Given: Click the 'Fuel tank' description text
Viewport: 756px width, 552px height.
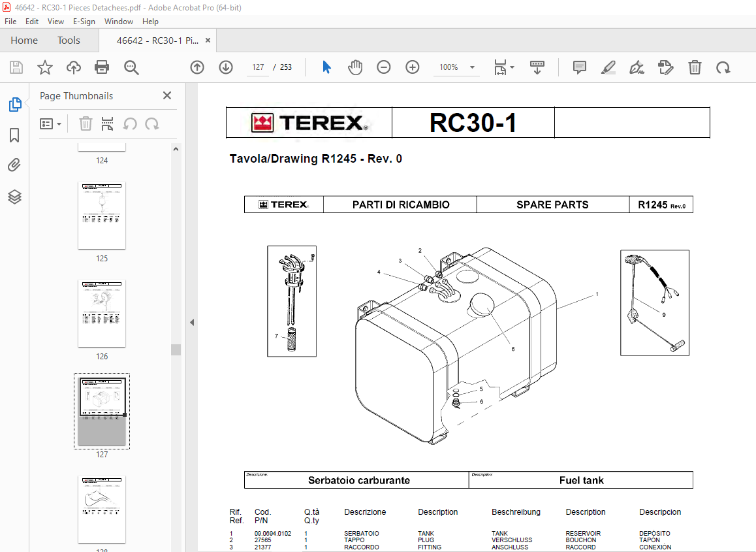Looking at the screenshot, I should (582, 480).
